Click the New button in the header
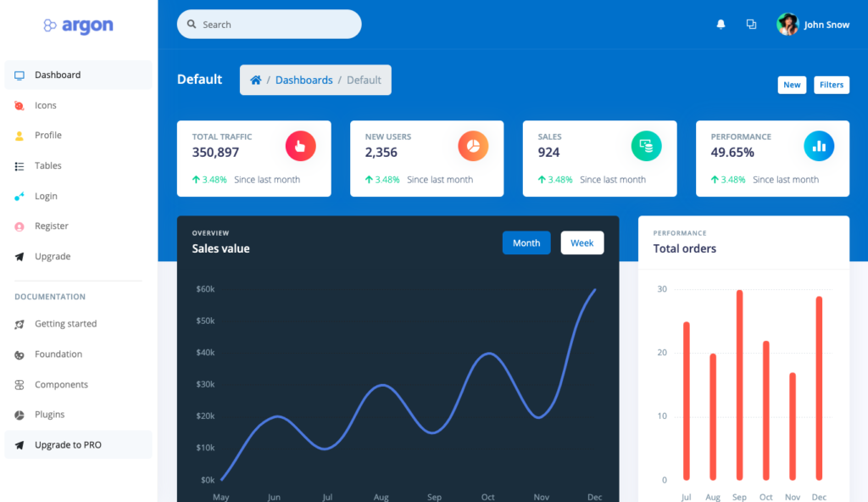The height and width of the screenshot is (502, 868). point(792,85)
